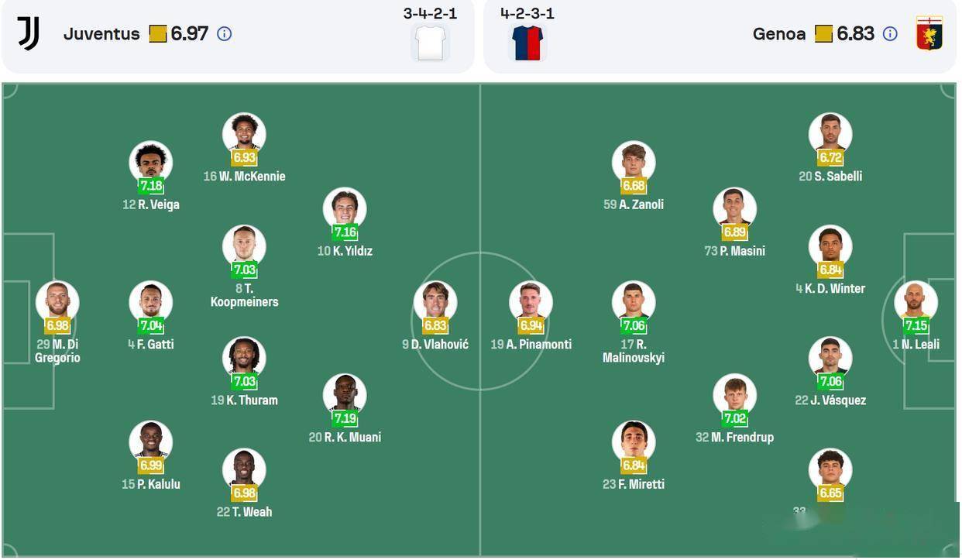Click the 32 M. Frendrup name label

pos(734,438)
